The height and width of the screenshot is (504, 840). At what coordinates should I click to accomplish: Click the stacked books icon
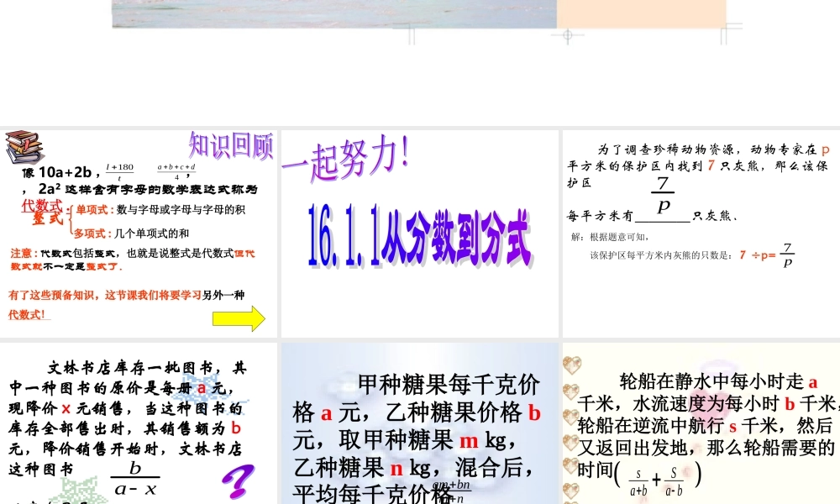tap(24, 147)
